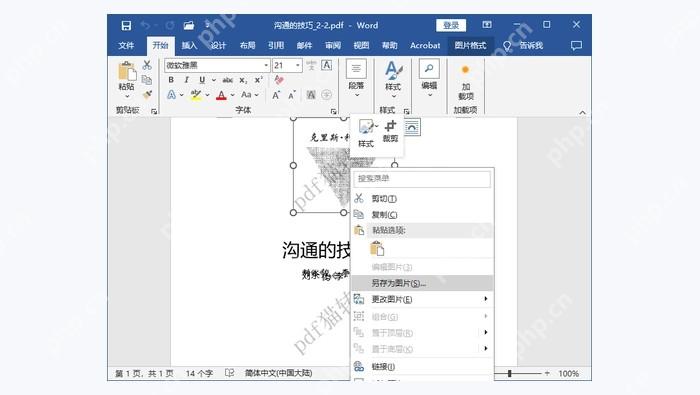Switch to the 审阅 tab
700x395 pixels.
click(333, 46)
